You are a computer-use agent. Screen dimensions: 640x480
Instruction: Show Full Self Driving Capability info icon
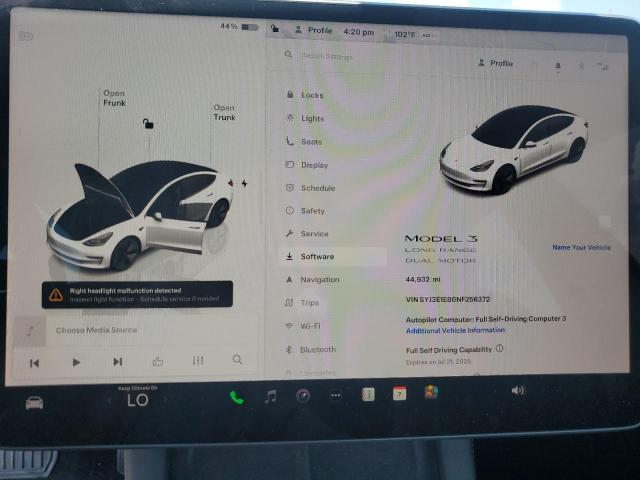499,349
